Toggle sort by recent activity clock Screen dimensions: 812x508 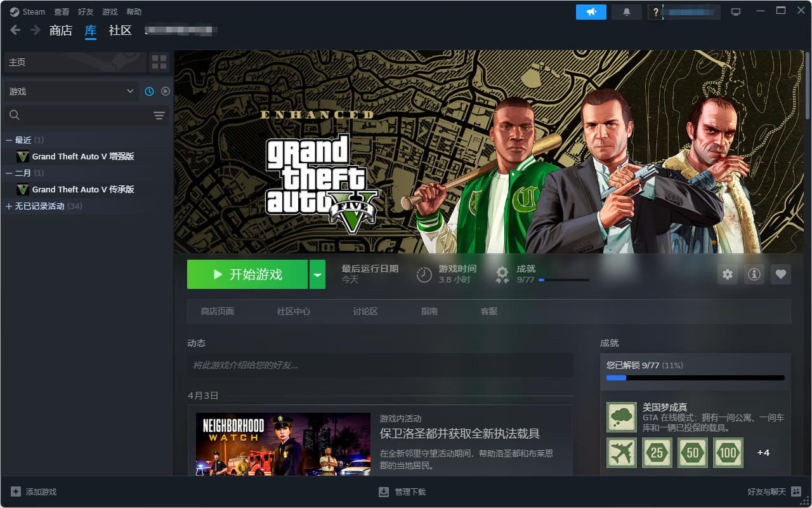point(149,91)
